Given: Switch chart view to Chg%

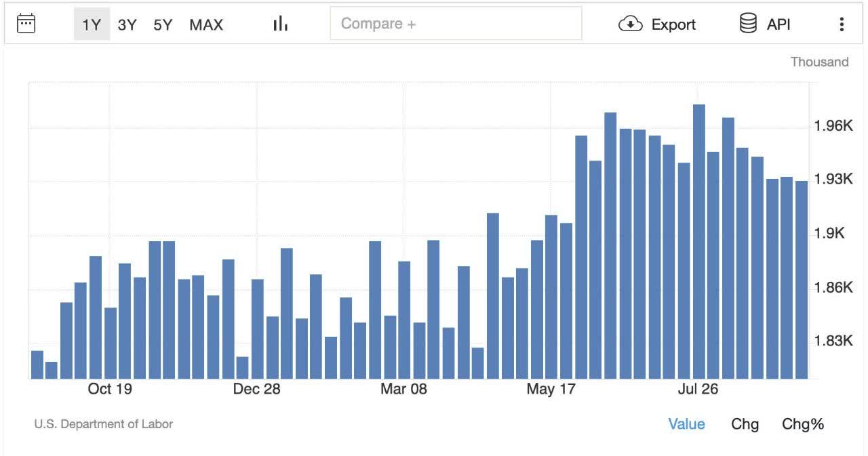Looking at the screenshot, I should pyautogui.click(x=803, y=424).
